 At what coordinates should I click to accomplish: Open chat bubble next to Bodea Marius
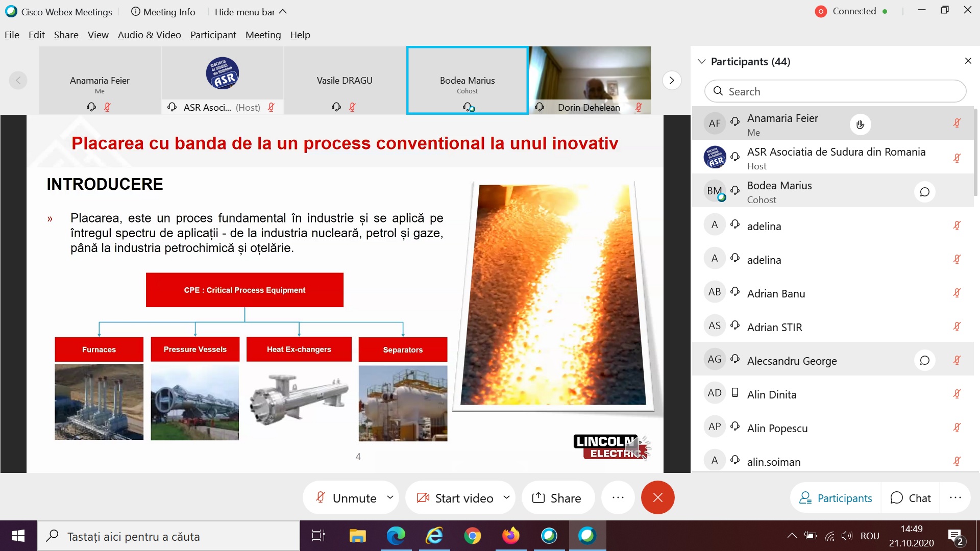click(x=924, y=192)
